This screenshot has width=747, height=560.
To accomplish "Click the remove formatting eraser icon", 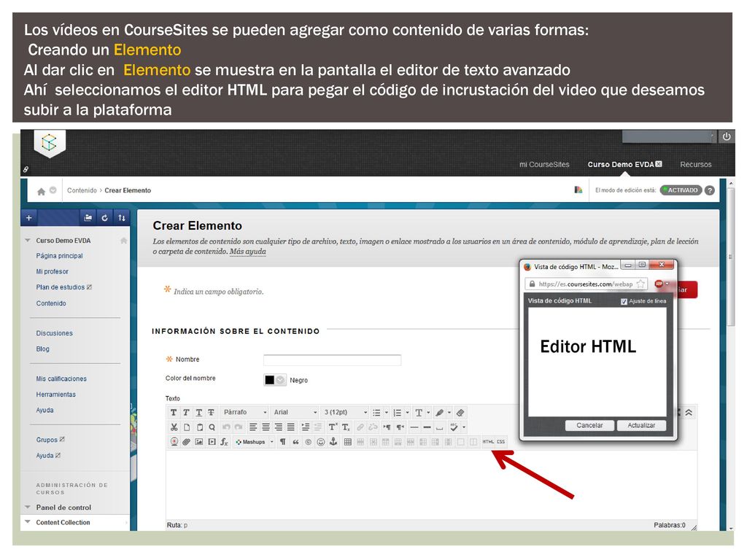I will click(460, 413).
